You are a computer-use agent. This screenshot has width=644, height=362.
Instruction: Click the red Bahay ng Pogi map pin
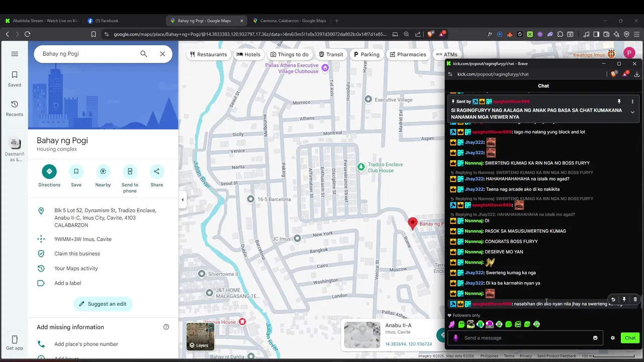click(413, 224)
